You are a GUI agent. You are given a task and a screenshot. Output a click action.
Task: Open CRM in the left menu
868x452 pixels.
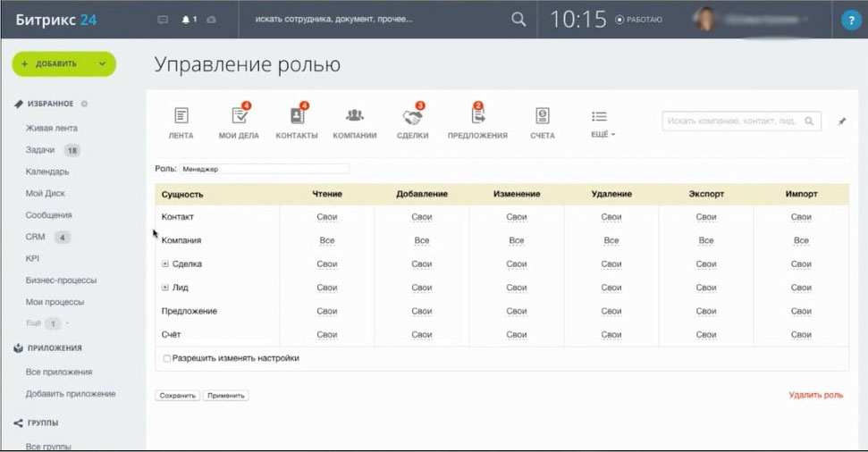(x=36, y=237)
